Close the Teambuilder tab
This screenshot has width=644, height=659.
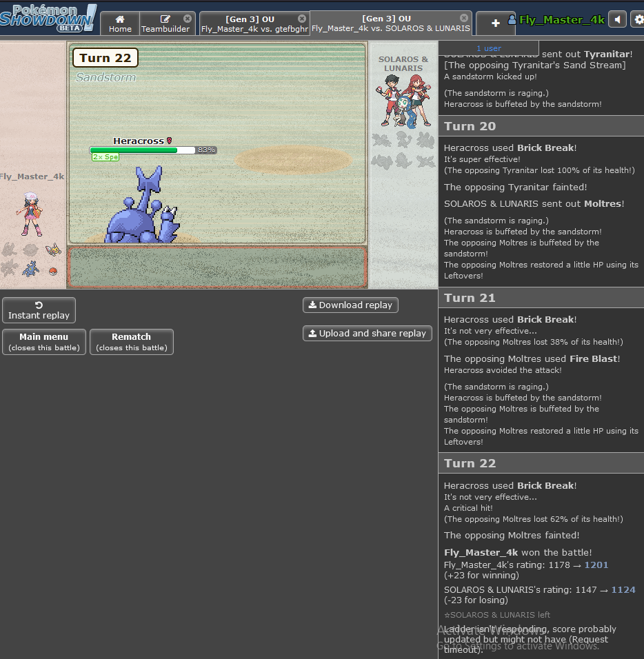[188, 19]
